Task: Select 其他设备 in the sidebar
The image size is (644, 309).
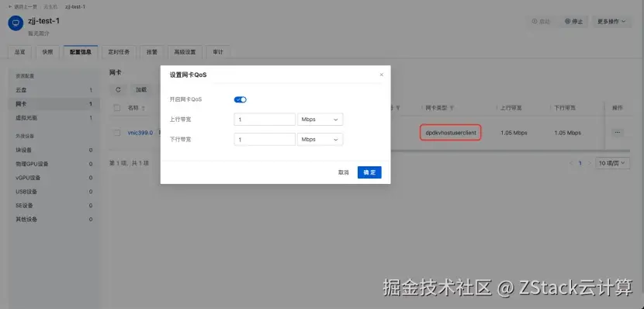Action: click(54, 220)
